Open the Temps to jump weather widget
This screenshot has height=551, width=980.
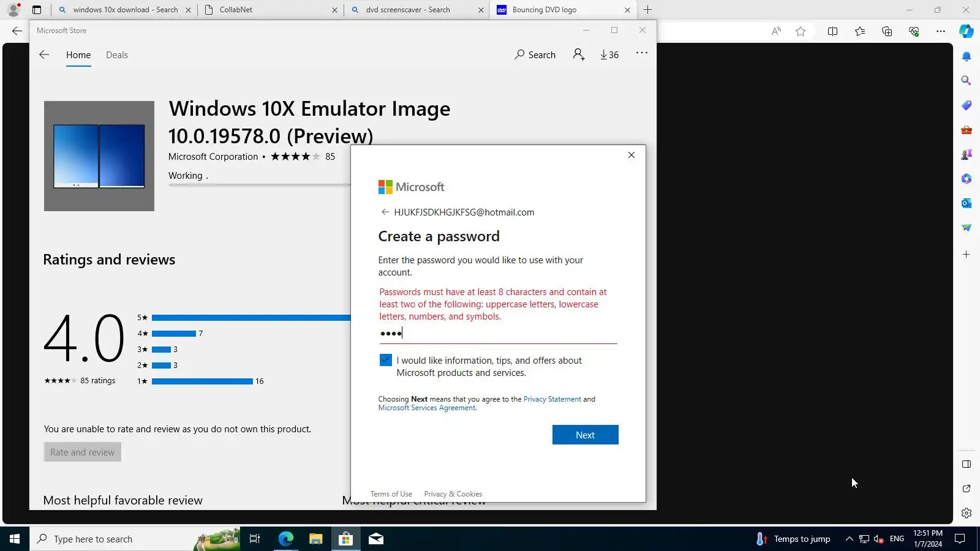793,539
